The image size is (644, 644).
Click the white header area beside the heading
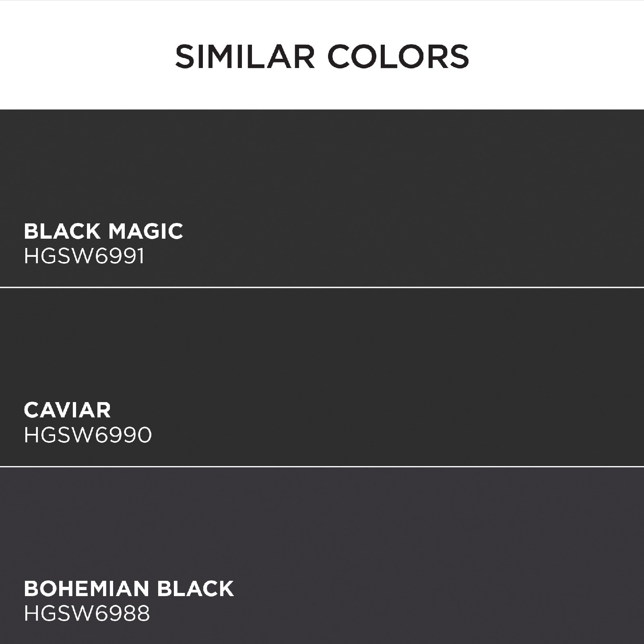point(555,56)
